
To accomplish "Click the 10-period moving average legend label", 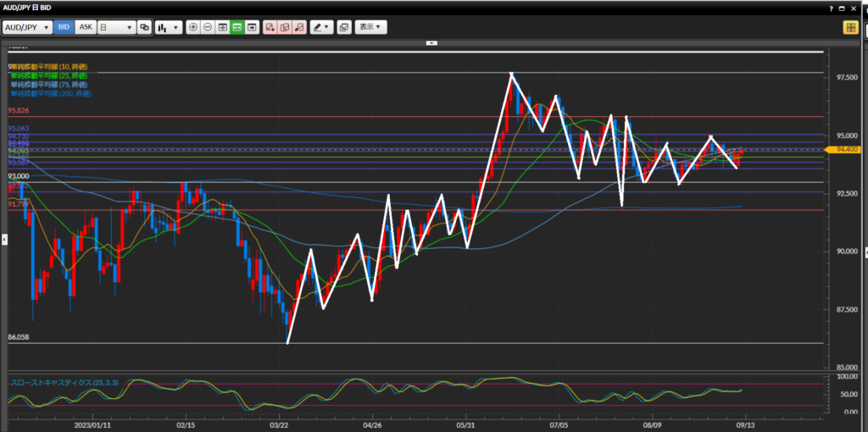I will (x=49, y=66).
